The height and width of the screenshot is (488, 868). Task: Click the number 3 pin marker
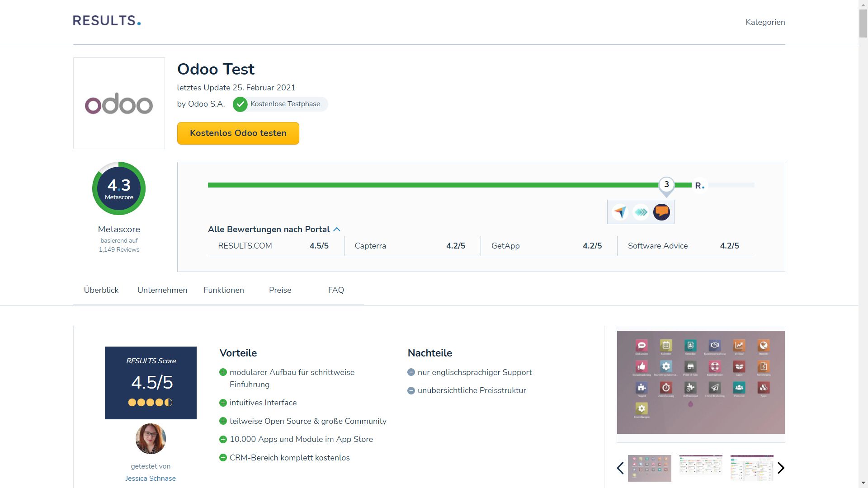666,184
